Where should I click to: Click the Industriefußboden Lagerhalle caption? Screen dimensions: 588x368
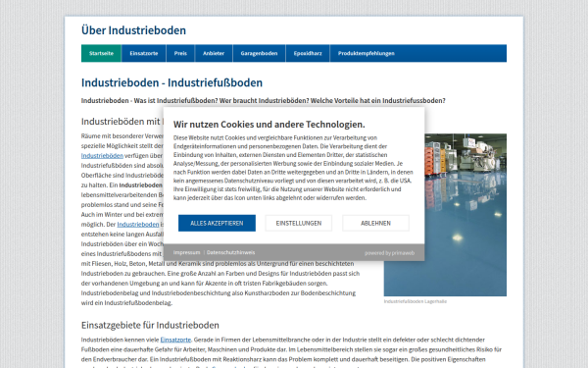click(416, 301)
